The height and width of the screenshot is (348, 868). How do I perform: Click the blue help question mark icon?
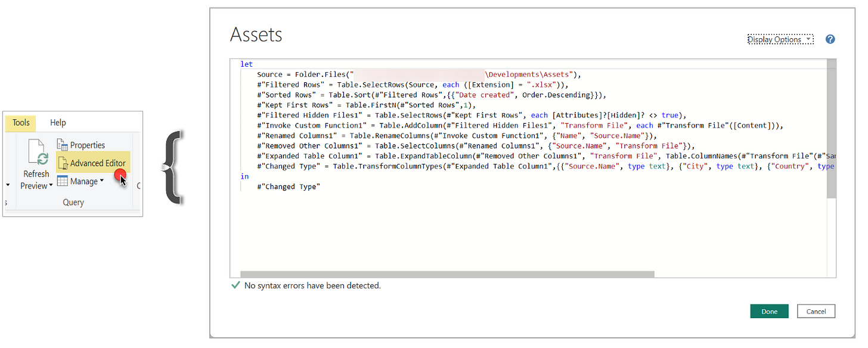(830, 39)
